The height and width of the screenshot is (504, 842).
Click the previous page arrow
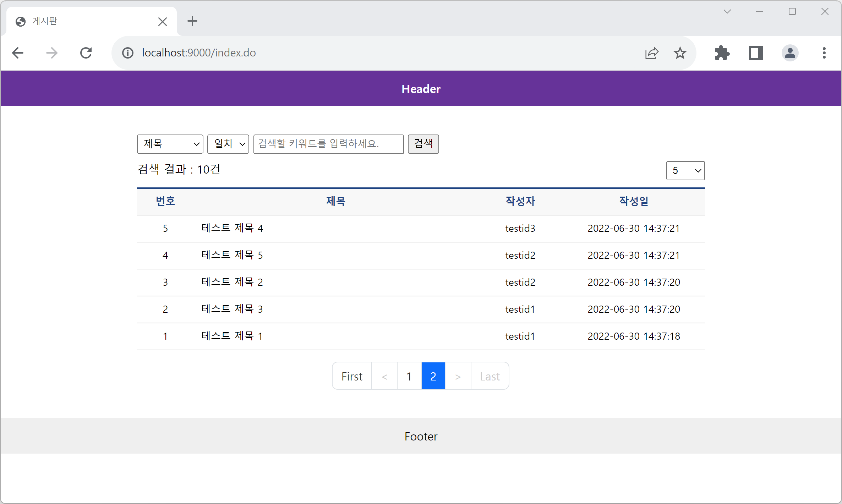(384, 376)
